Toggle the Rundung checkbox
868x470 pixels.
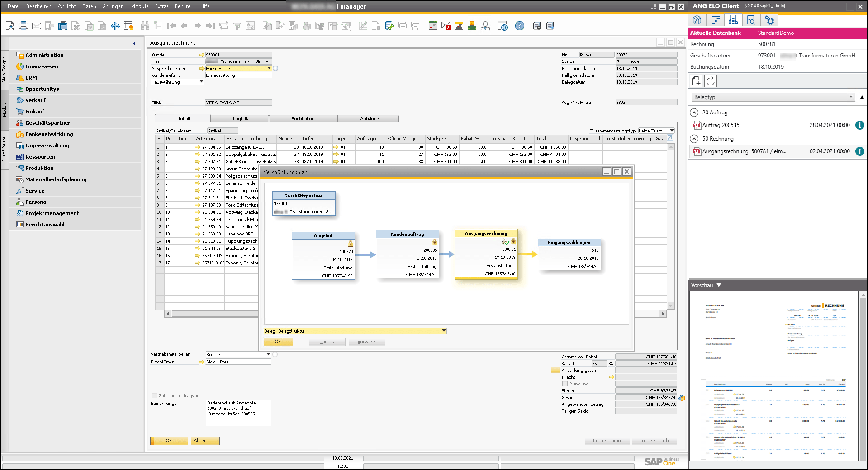(565, 384)
